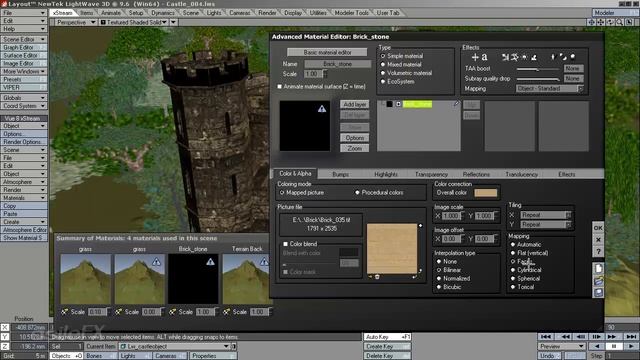Click warning triangle on Brick_stone summary thumbnail
This screenshot has width=640, height=360.
pos(210,262)
